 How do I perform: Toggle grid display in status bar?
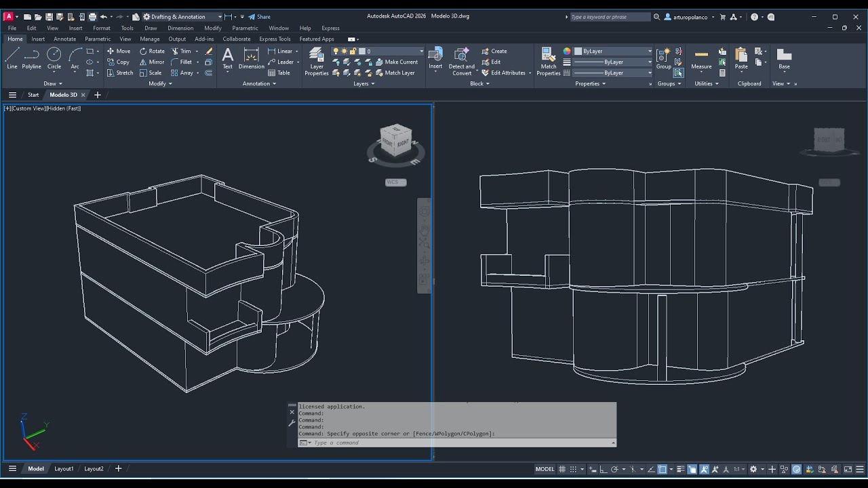[563, 469]
